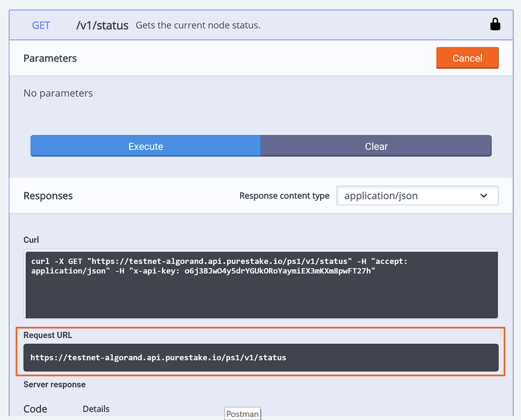Collapse the /v1/status operation panel
Screen dimensions: 521x420
pyautogui.click(x=102, y=24)
